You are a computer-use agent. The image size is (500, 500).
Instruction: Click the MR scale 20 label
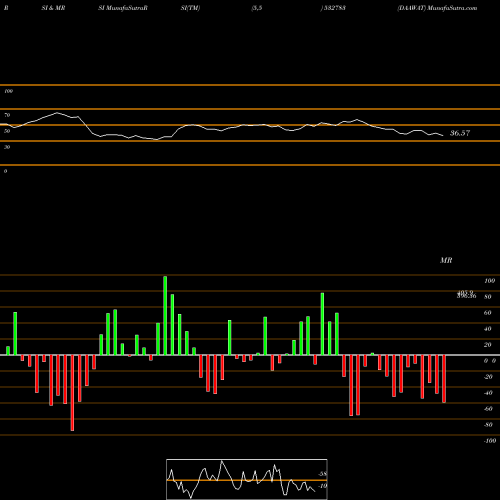coord(487,345)
